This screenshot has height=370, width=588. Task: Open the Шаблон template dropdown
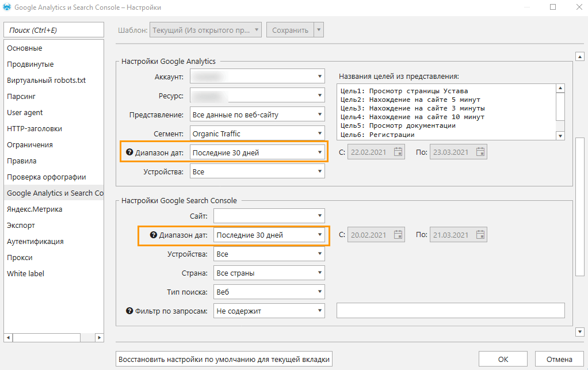tap(205, 30)
